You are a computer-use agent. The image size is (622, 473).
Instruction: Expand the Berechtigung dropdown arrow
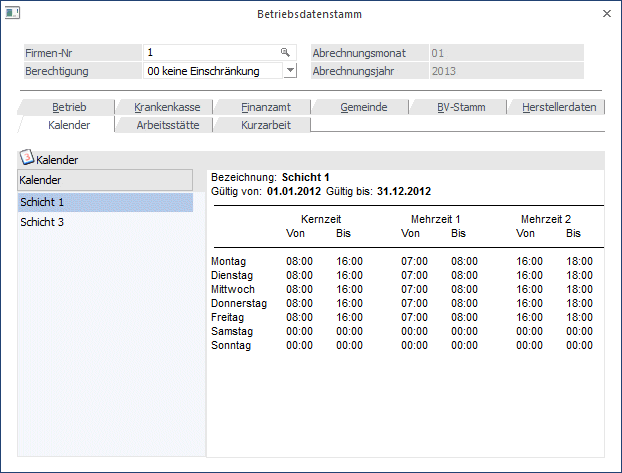click(289, 71)
